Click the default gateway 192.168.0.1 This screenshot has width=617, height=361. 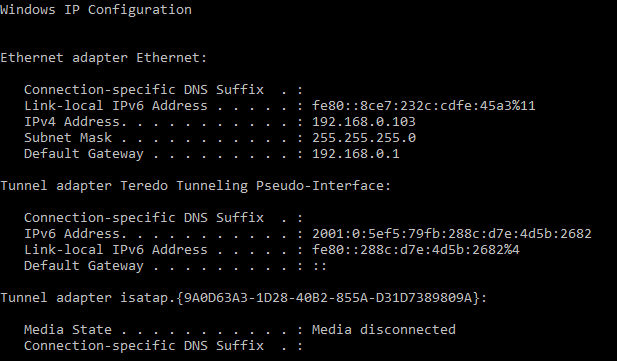pyautogui.click(x=356, y=154)
